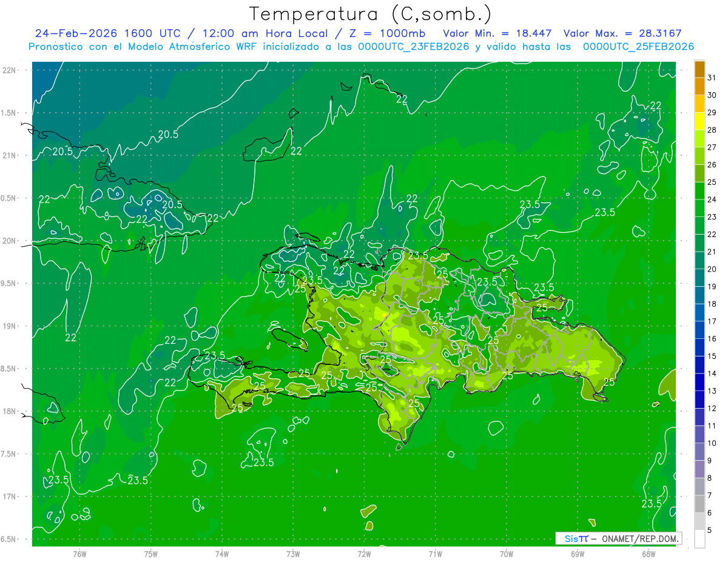
Task: Click the "73W" longitude axis label
Action: coord(293,554)
